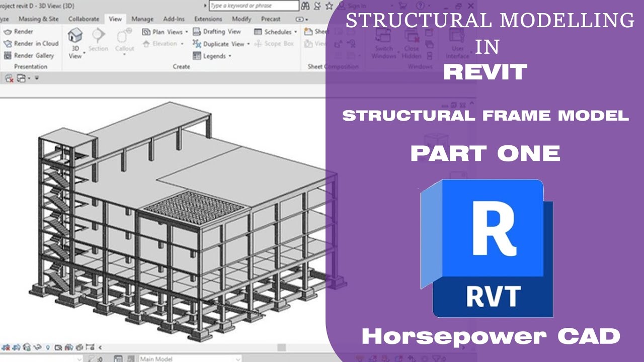The image size is (644, 362).
Task: Switch to the Modify tab
Action: coord(242,19)
